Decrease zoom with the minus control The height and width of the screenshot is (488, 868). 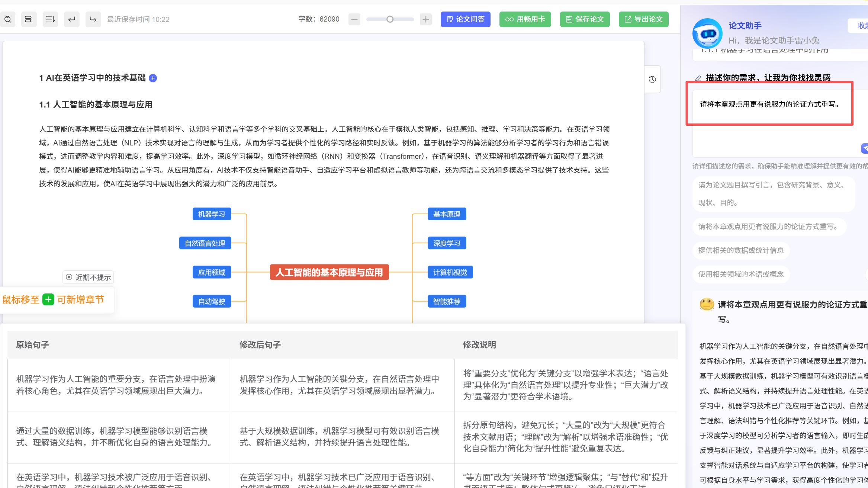pyautogui.click(x=354, y=19)
